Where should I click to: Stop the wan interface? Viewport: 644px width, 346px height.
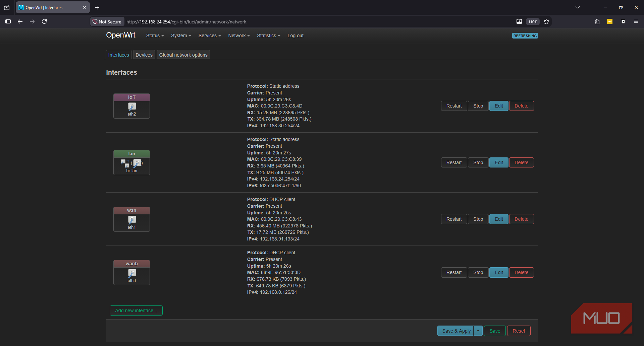point(478,219)
